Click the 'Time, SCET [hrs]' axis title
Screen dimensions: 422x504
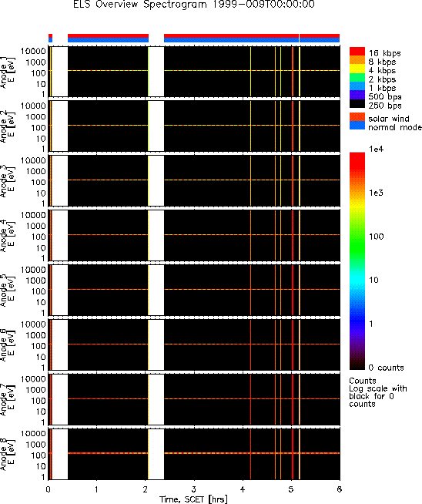(x=193, y=499)
